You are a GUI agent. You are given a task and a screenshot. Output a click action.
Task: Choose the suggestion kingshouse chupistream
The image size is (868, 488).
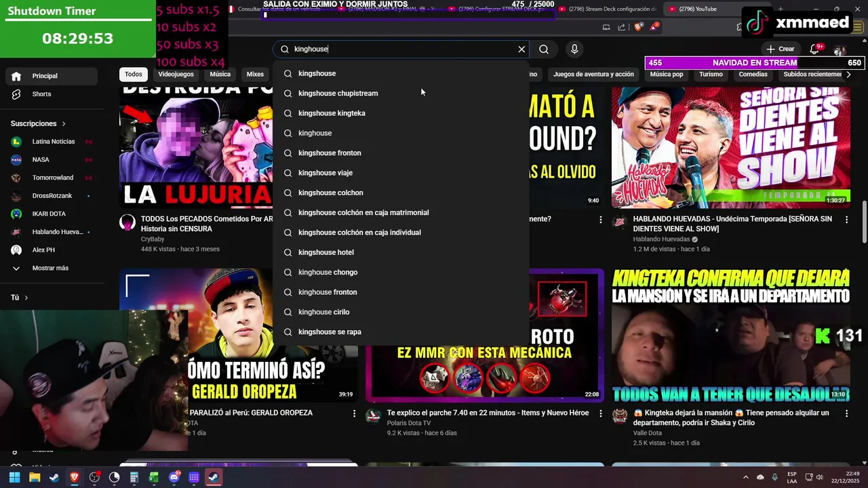(x=401, y=94)
